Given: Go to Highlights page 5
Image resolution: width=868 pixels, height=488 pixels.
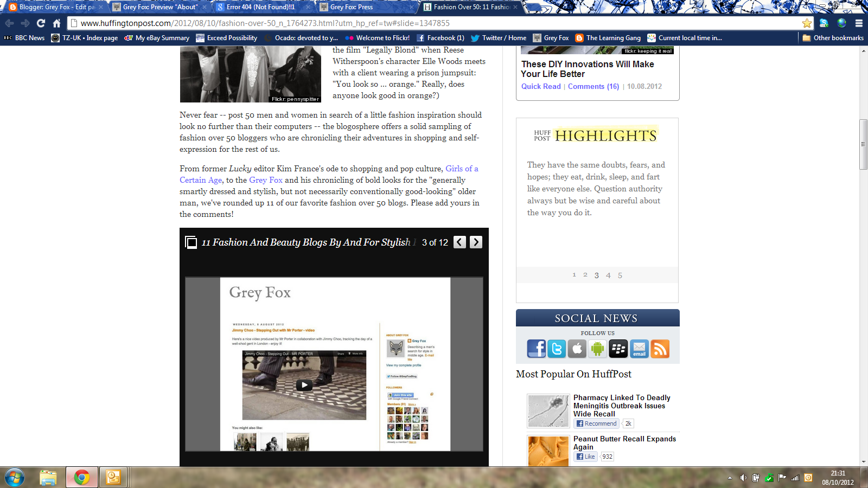Looking at the screenshot, I should (620, 275).
